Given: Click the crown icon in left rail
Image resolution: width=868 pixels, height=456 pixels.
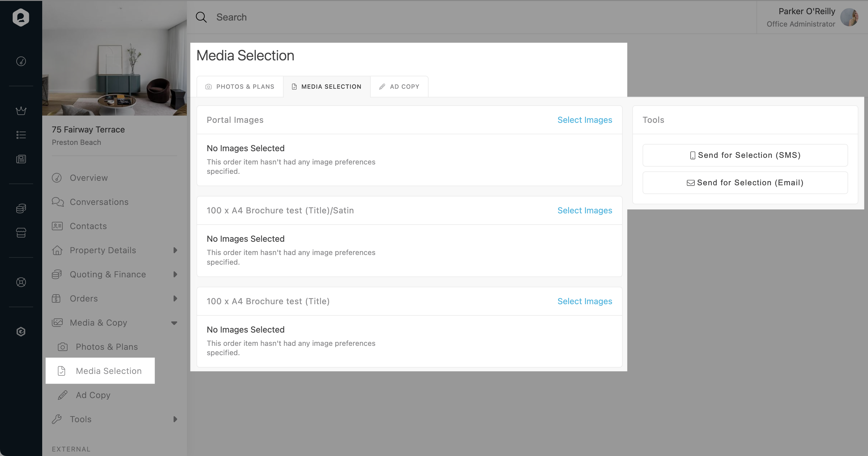Looking at the screenshot, I should pyautogui.click(x=21, y=111).
